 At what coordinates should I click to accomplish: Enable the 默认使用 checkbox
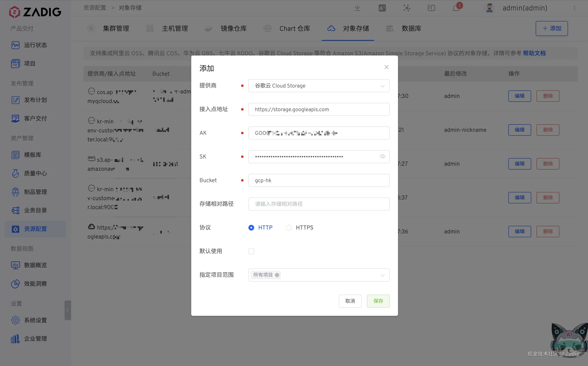251,251
